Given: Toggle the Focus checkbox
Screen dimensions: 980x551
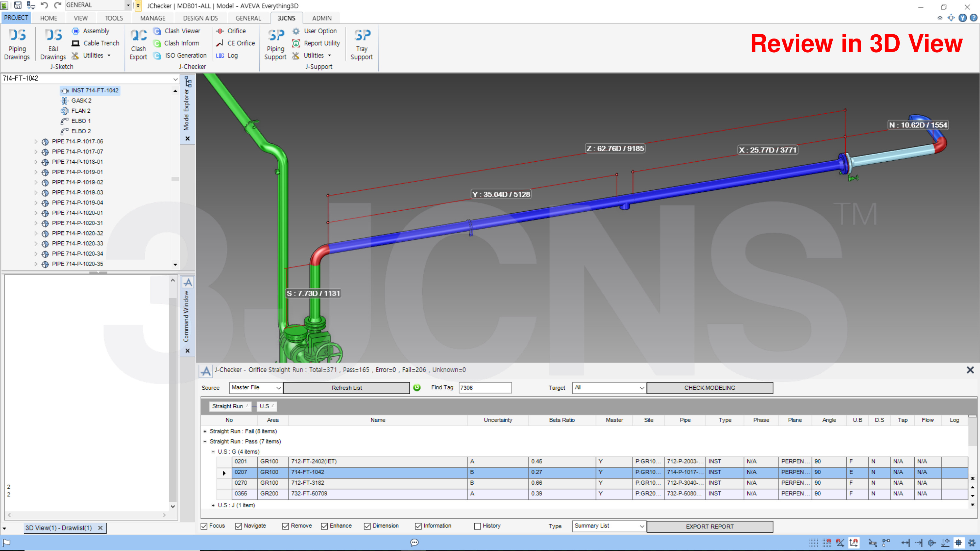Looking at the screenshot, I should (x=204, y=526).
